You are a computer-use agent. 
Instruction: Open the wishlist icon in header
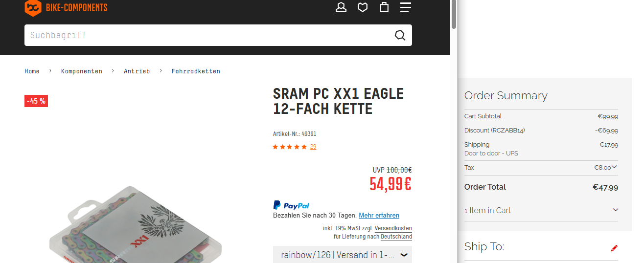(x=363, y=7)
